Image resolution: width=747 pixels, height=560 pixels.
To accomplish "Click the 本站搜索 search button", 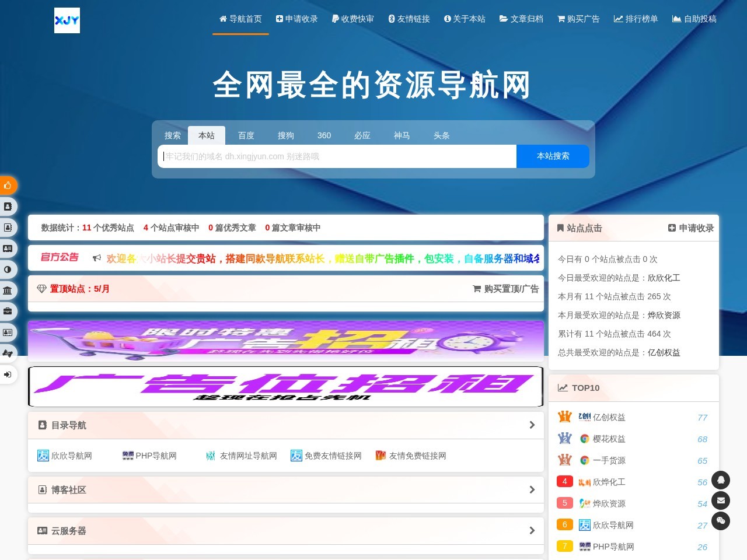I will point(552,156).
